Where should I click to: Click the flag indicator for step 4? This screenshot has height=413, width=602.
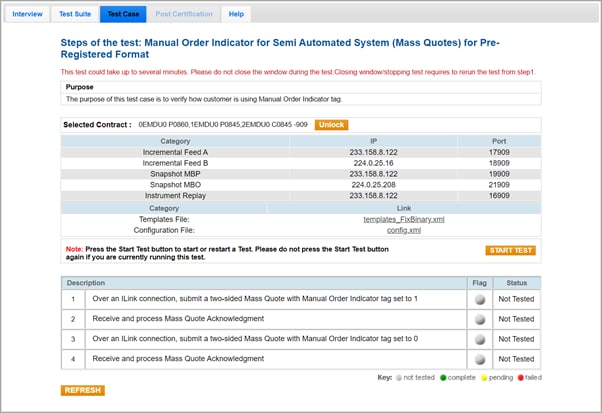tap(481, 360)
